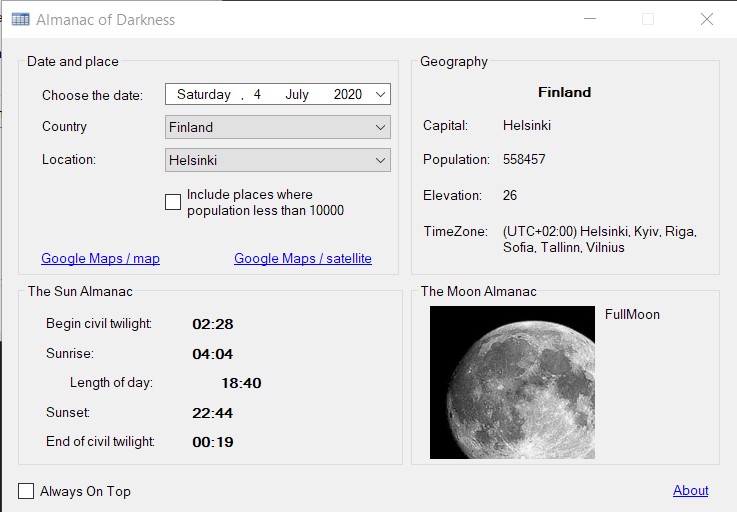Click the length of day value 18:40
This screenshot has height=512, width=737.
(x=241, y=383)
